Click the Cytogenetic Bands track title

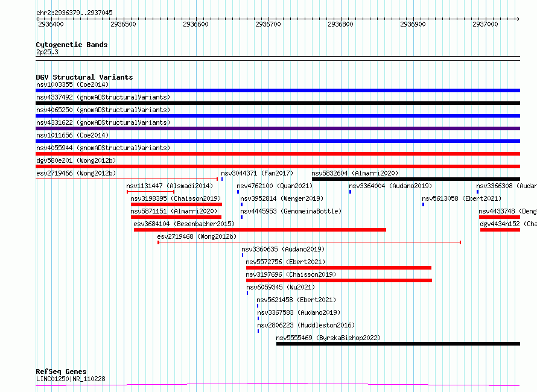click(x=72, y=45)
